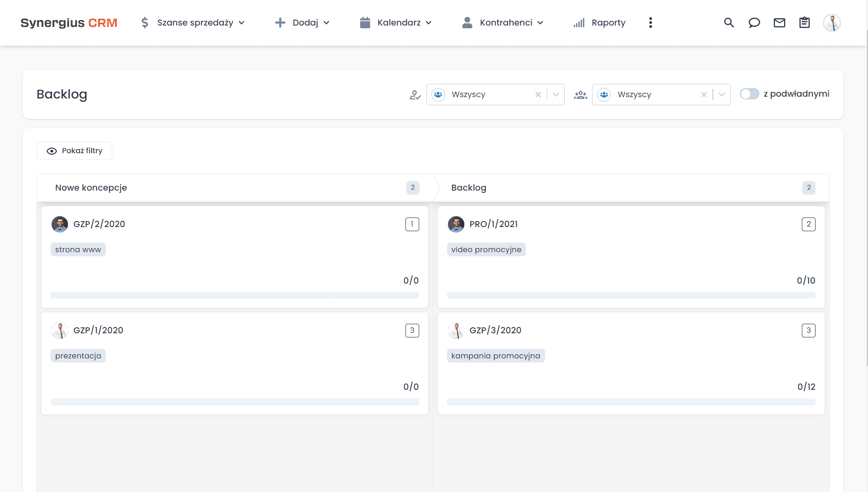Open the email envelope icon
Image resolution: width=868 pixels, height=492 pixels.
(x=780, y=22)
